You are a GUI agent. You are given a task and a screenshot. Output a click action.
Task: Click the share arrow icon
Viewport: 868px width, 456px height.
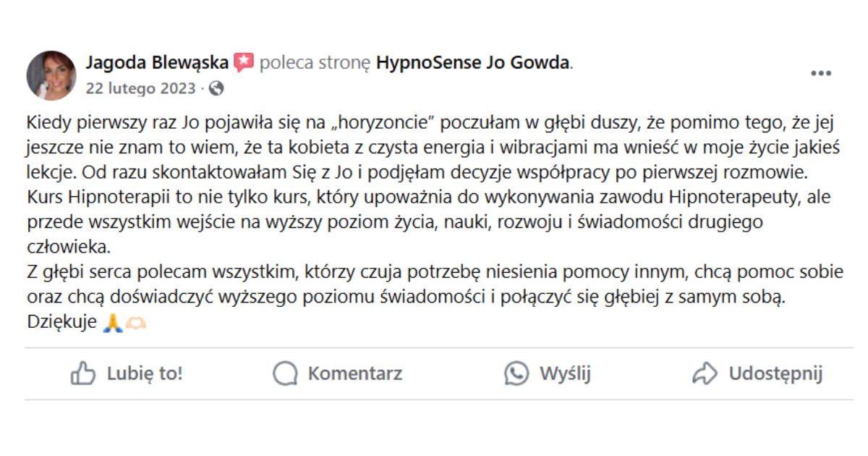[705, 373]
